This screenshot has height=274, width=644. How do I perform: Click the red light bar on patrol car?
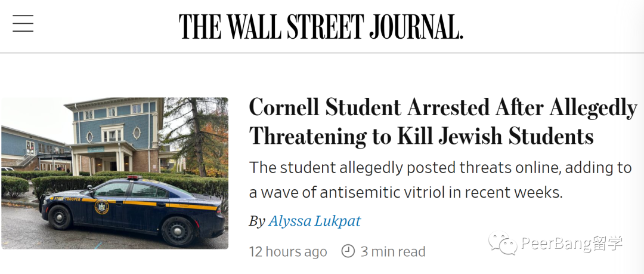[133, 178]
